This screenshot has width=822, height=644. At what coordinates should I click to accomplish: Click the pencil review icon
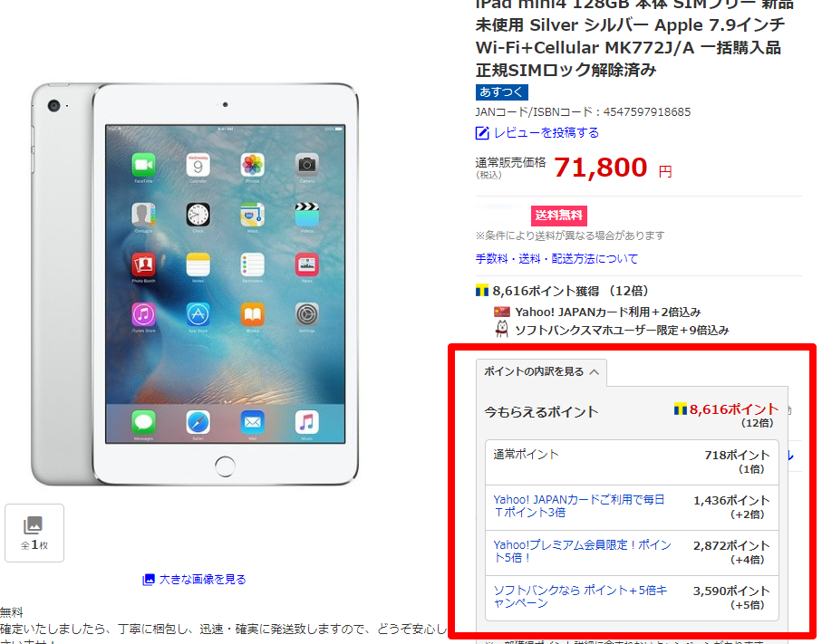coord(482,133)
